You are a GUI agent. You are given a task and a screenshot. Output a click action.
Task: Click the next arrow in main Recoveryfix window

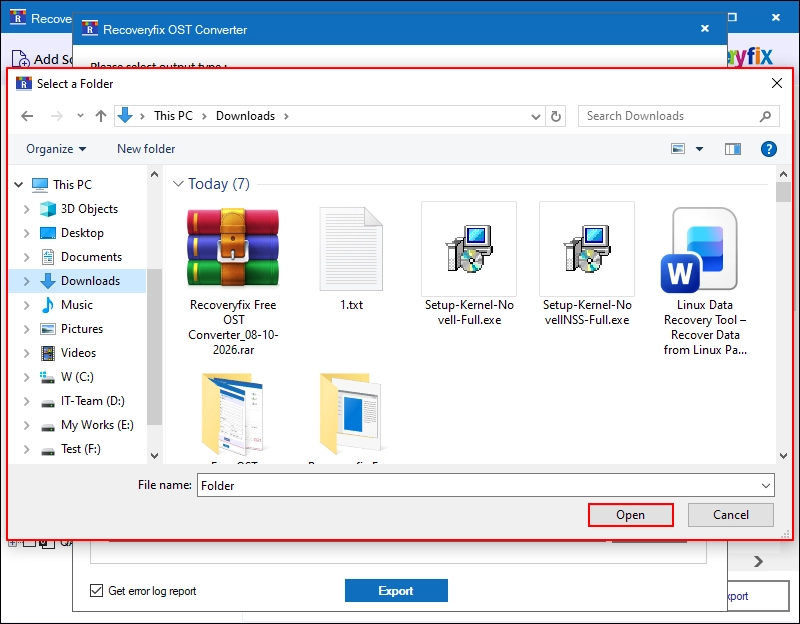point(758,561)
